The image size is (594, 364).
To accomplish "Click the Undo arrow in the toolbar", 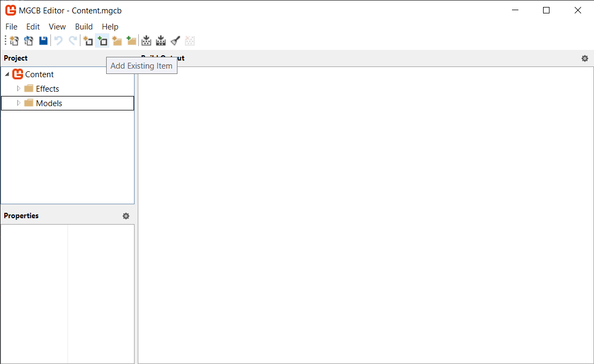I will point(58,41).
